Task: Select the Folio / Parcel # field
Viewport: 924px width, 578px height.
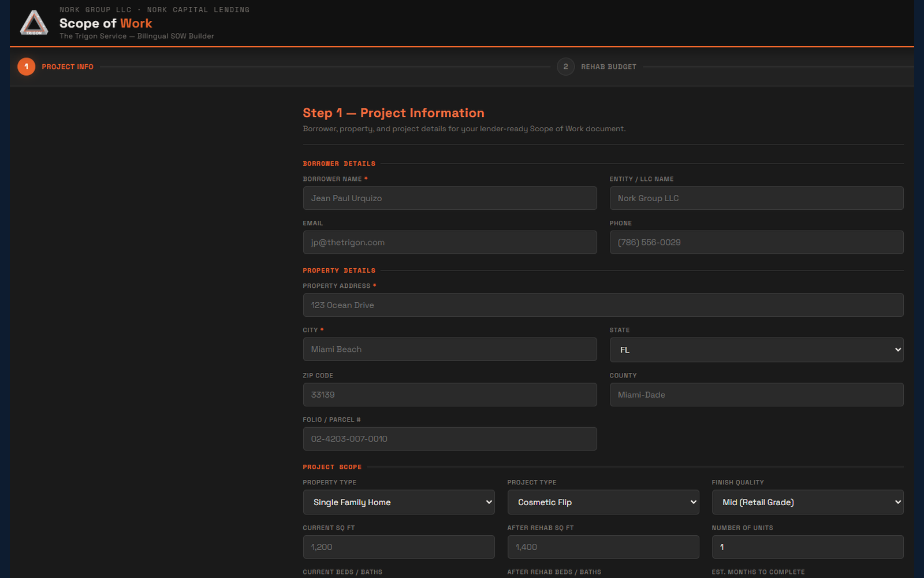Action: pyautogui.click(x=450, y=439)
